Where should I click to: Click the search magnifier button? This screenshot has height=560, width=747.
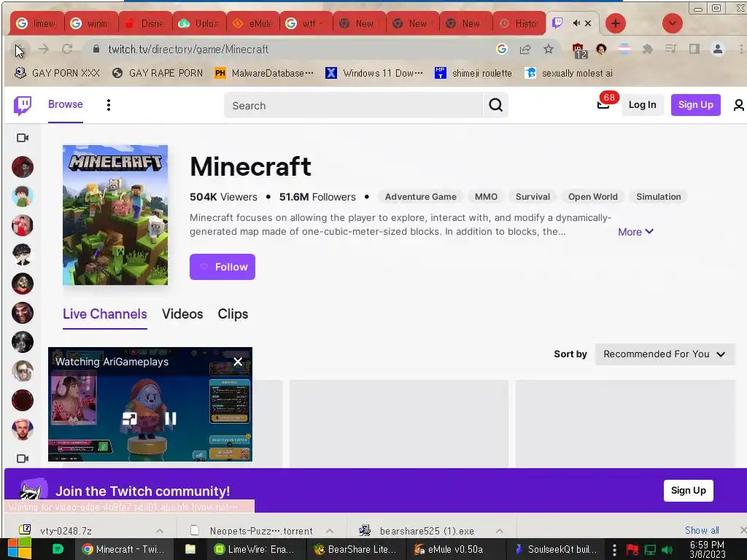click(x=495, y=105)
